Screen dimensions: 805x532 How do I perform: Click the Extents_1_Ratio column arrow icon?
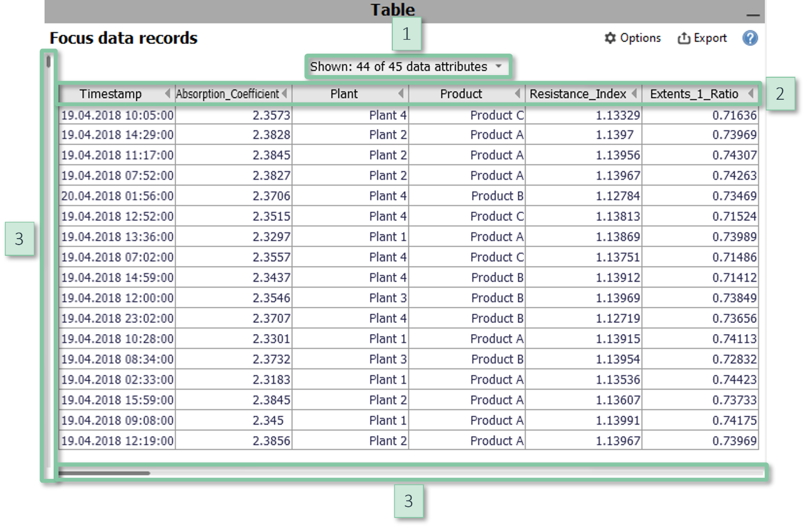(x=751, y=93)
